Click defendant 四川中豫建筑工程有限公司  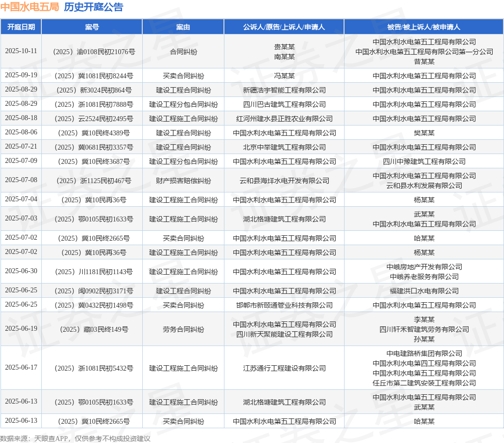point(424,161)
